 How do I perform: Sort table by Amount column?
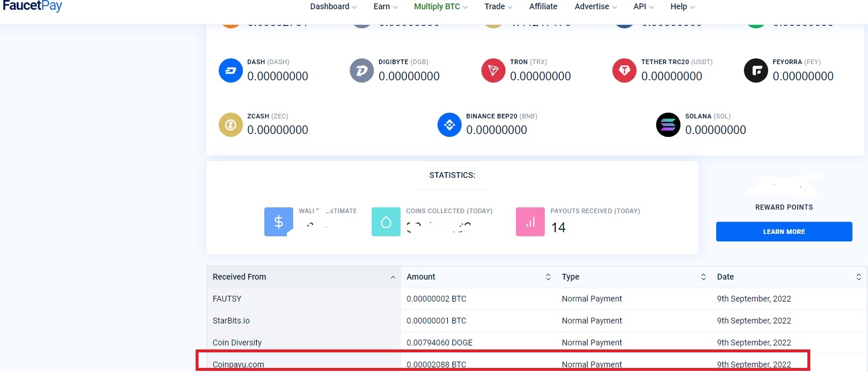[478, 277]
